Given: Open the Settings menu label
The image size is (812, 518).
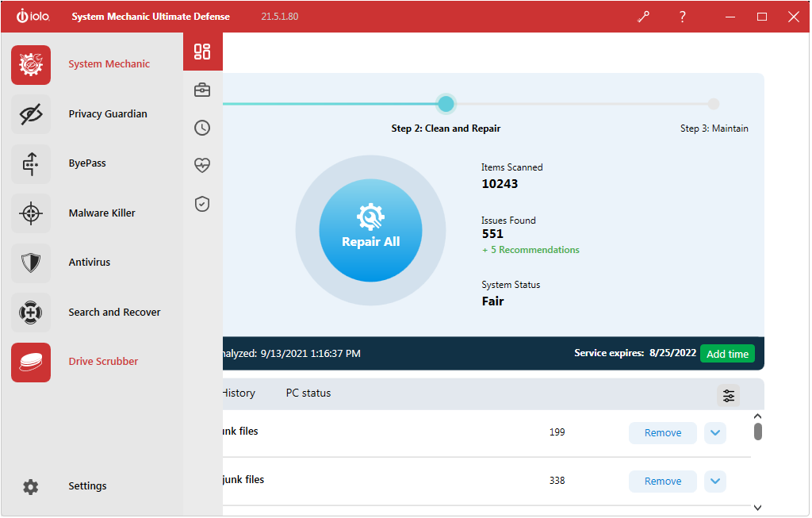Looking at the screenshot, I should tap(87, 486).
